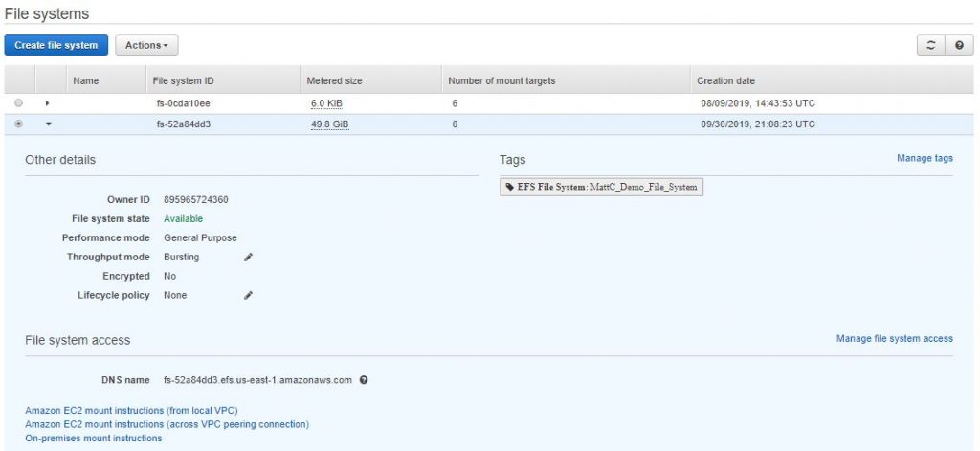Click creation date 08/09/2019, 14:43:53 UTC

coord(758,103)
